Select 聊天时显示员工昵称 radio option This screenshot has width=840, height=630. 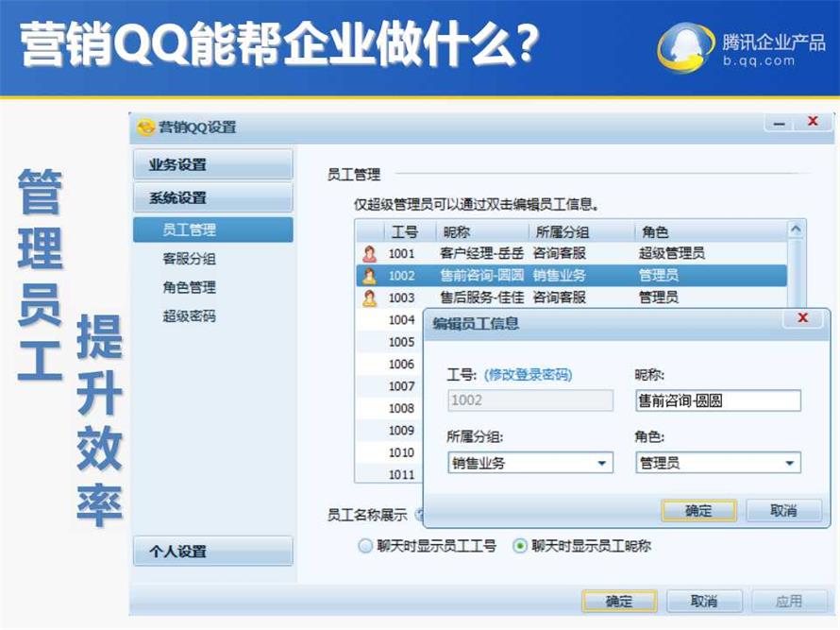tap(519, 546)
